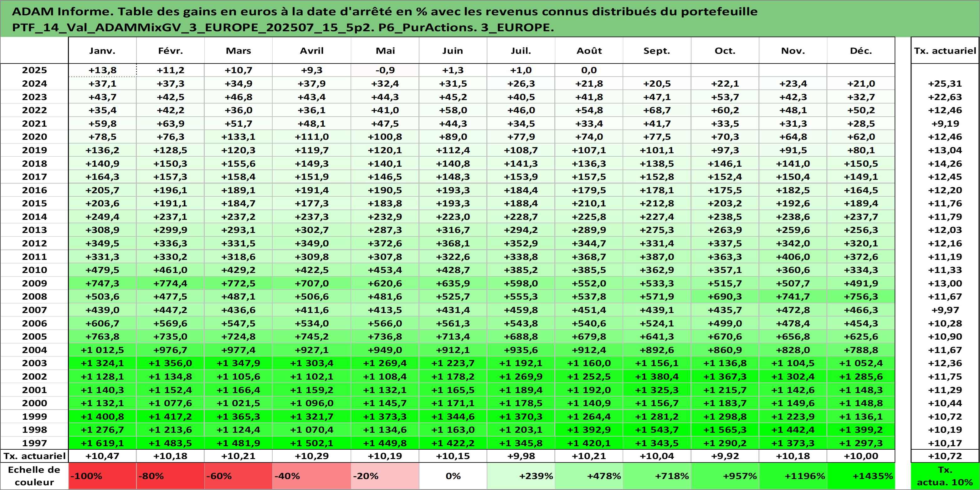The image size is (980, 490).
Task: Click the 'Oct.' column header
Action: click(x=725, y=51)
